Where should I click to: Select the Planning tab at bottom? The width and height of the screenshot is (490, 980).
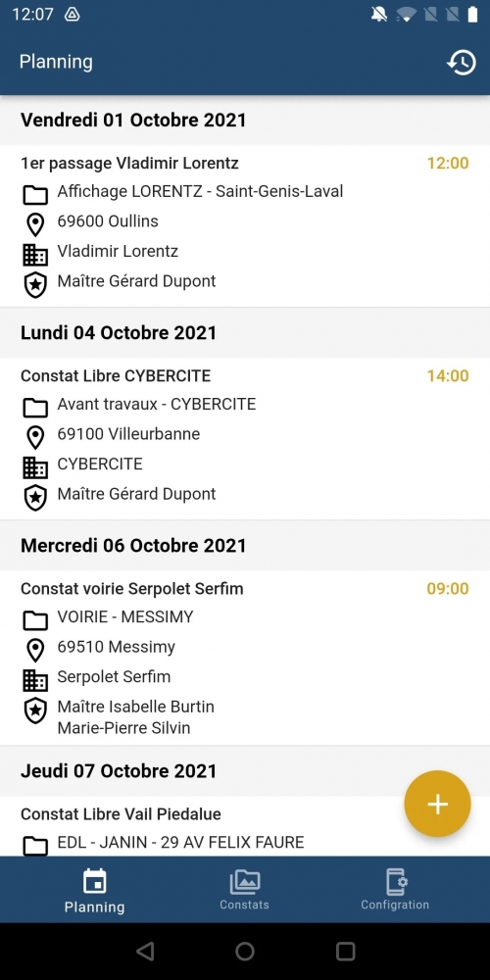coord(94,890)
